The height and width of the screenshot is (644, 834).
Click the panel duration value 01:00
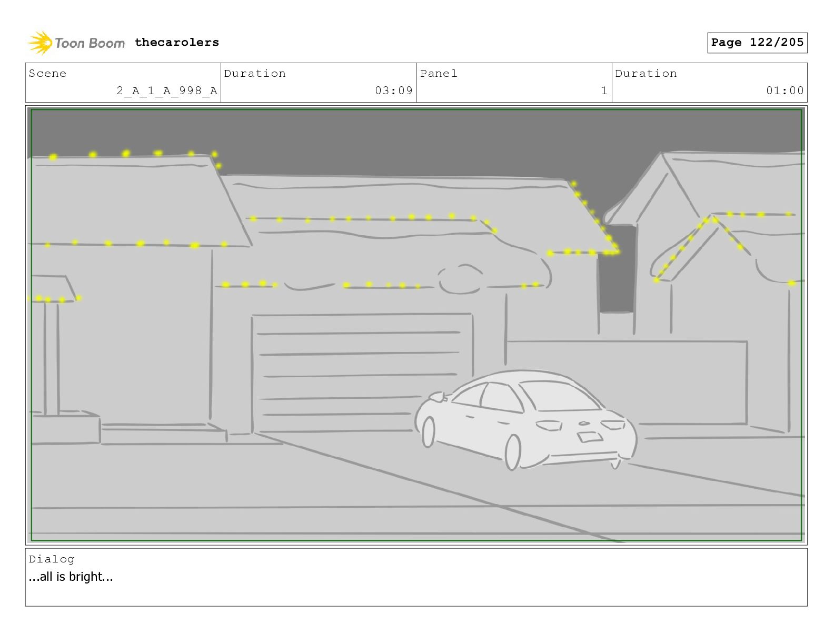coord(785,91)
